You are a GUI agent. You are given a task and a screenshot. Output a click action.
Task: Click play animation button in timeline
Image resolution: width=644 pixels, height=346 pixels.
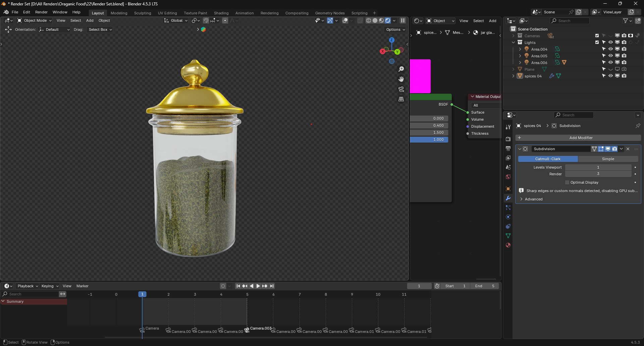pos(258,286)
